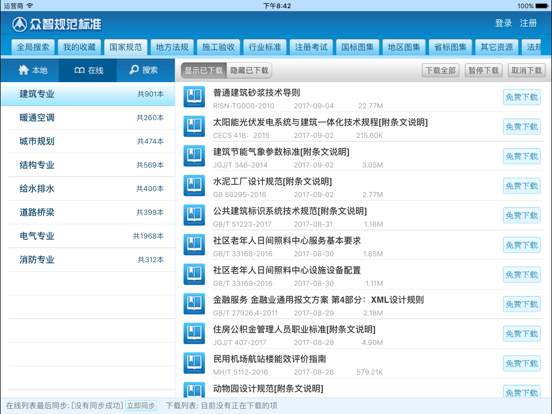
Task: 免费下载 for 社区老年人日间照料中心服务基本要求
Action: tap(522, 245)
